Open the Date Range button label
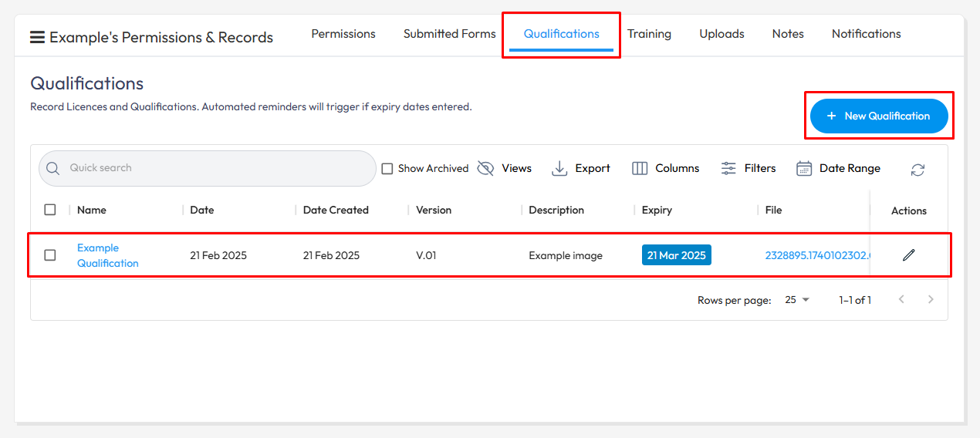Screen dimensions: 980x438 850,168
